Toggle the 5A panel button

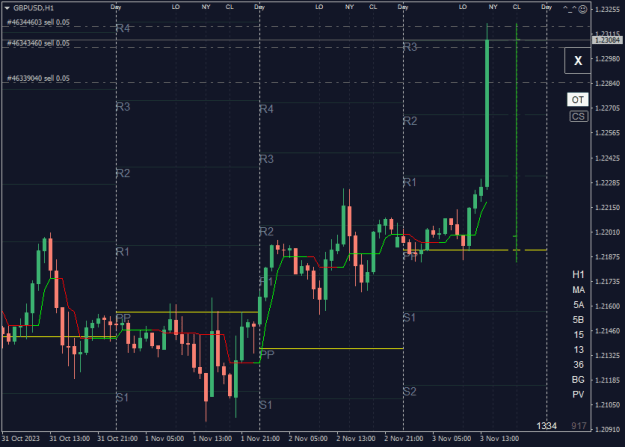pyautogui.click(x=578, y=305)
